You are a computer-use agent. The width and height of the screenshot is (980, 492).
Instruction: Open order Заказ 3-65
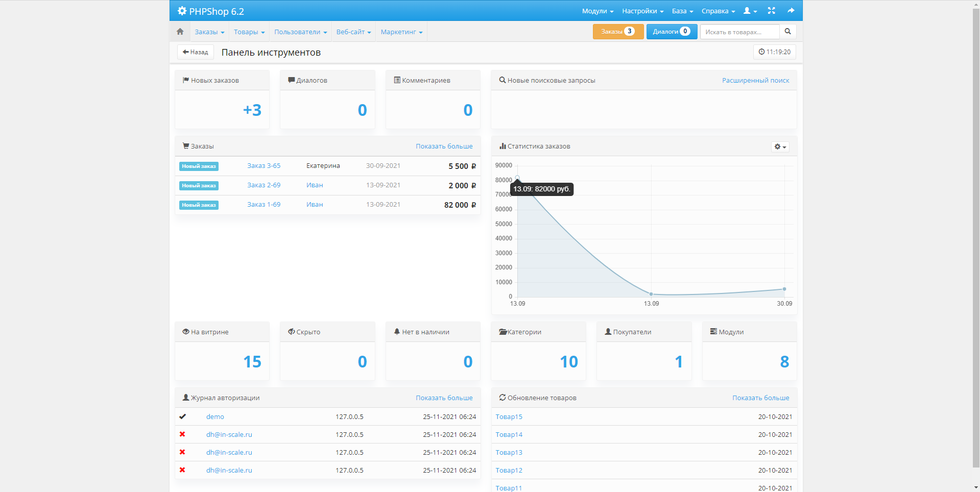point(264,166)
